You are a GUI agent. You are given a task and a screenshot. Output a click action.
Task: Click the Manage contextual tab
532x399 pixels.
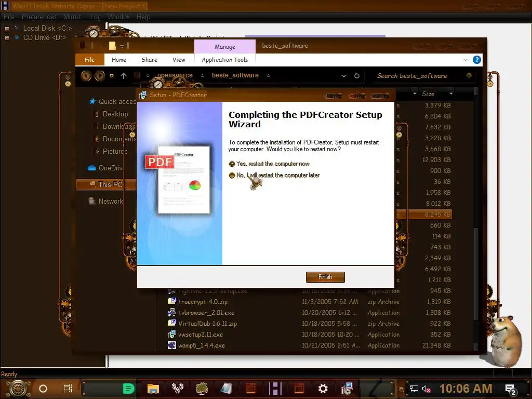pyautogui.click(x=224, y=46)
